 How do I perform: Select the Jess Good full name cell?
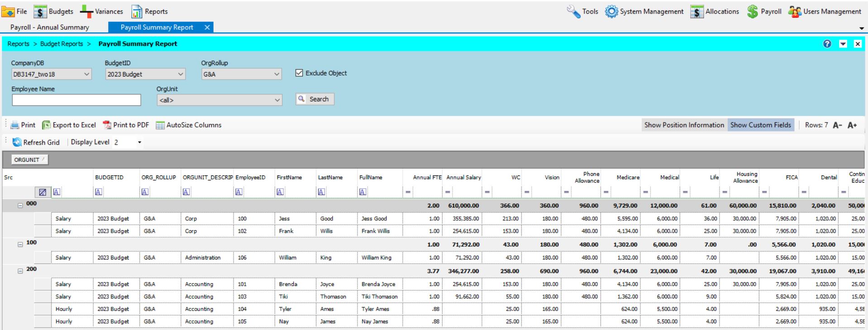tap(380, 219)
